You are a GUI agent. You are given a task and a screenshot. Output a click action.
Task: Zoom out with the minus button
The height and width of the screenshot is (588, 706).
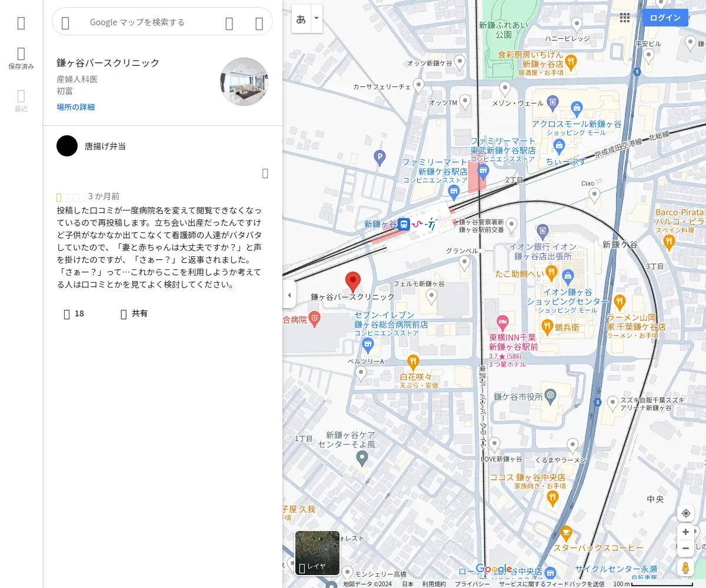[x=685, y=549]
